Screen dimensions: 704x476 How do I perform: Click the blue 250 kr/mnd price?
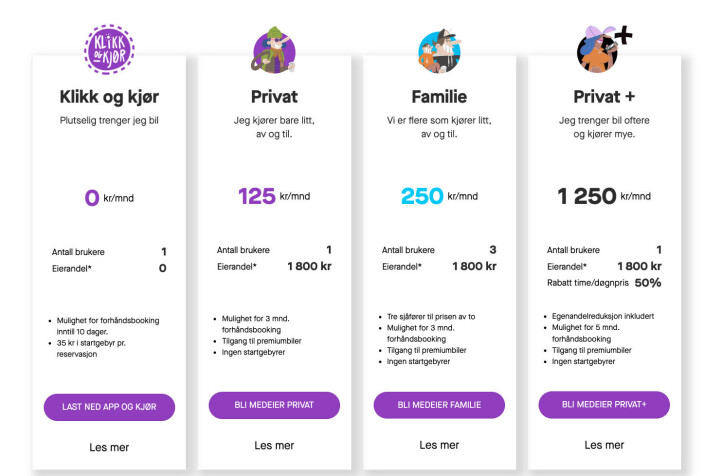point(439,196)
